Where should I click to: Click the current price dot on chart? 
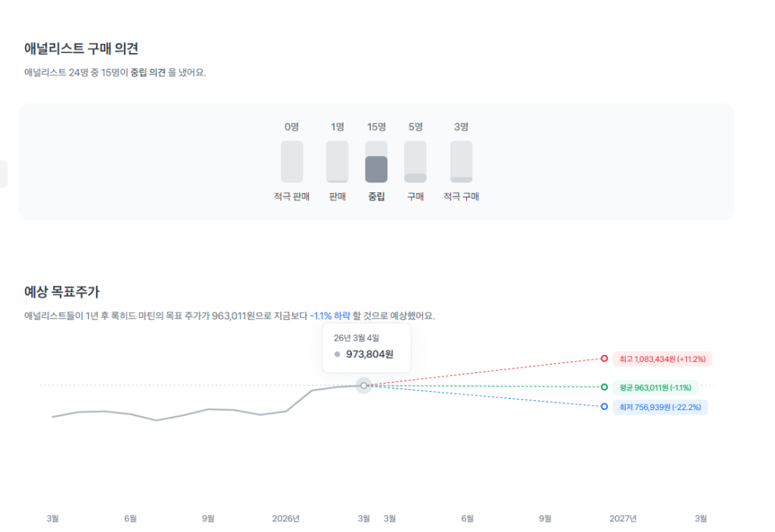(364, 385)
